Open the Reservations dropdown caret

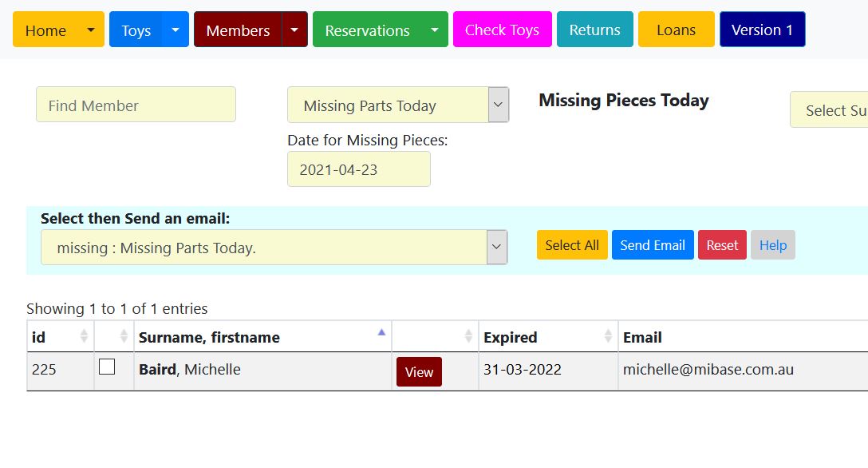click(x=434, y=30)
